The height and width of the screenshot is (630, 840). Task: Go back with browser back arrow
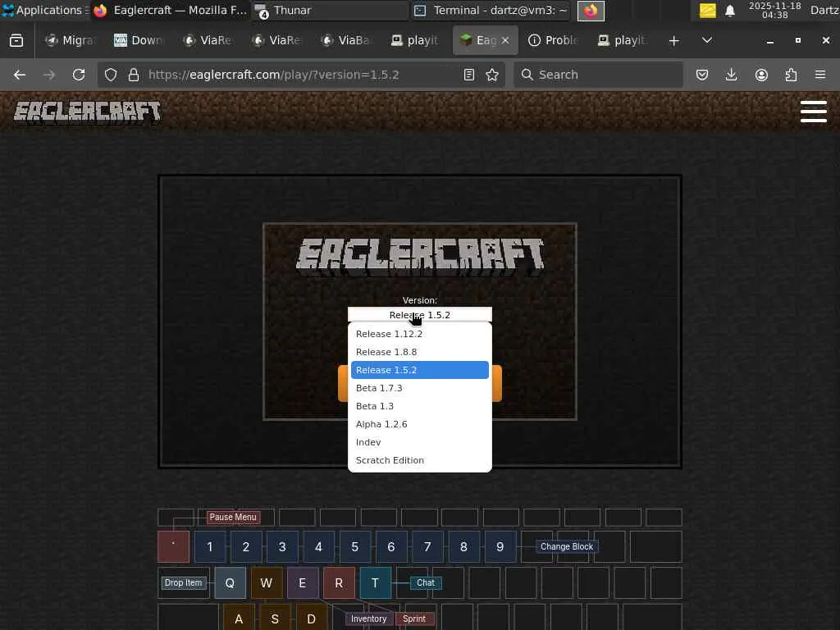pyautogui.click(x=20, y=75)
